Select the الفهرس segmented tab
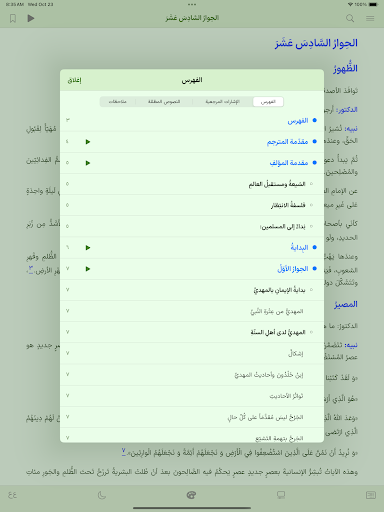This screenshot has height=512, width=384. point(268,102)
